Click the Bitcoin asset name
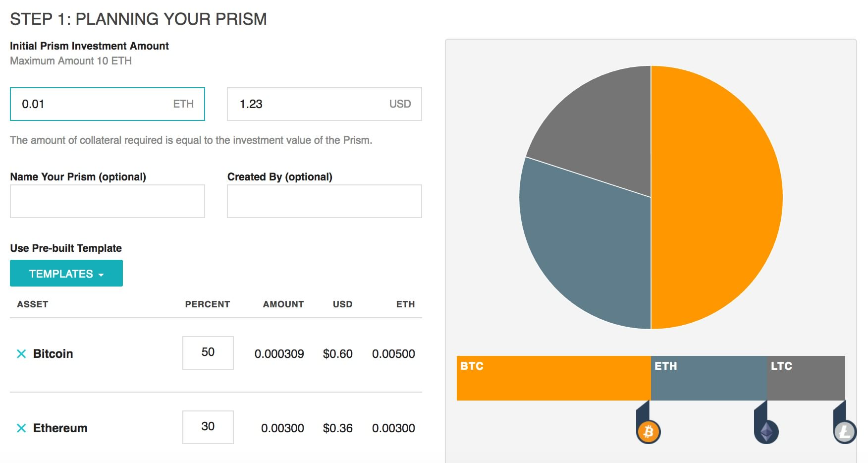This screenshot has height=463, width=868. [53, 354]
